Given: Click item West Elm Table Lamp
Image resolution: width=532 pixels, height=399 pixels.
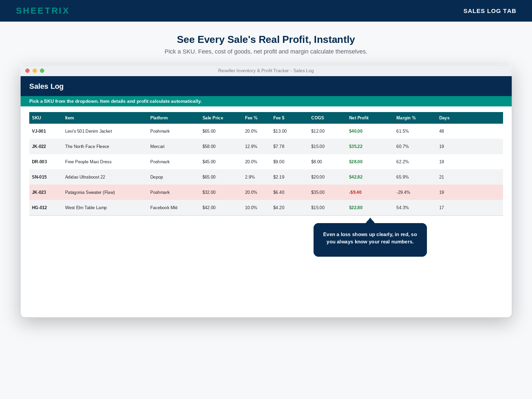Looking at the screenshot, I should pos(86,207).
